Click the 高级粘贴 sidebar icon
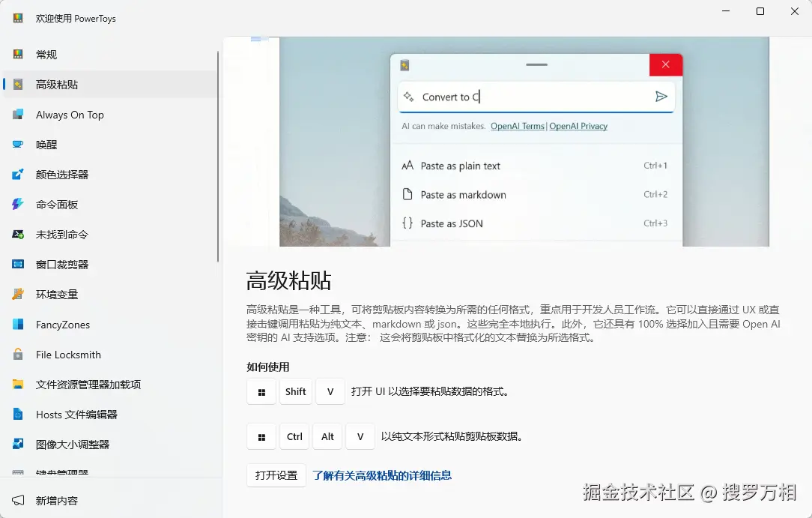Screen dimensions: 812x518 18,85
